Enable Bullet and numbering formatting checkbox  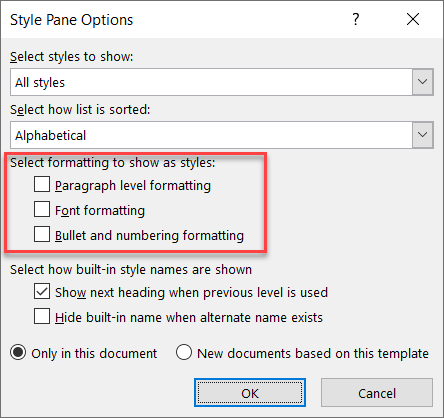click(x=42, y=234)
